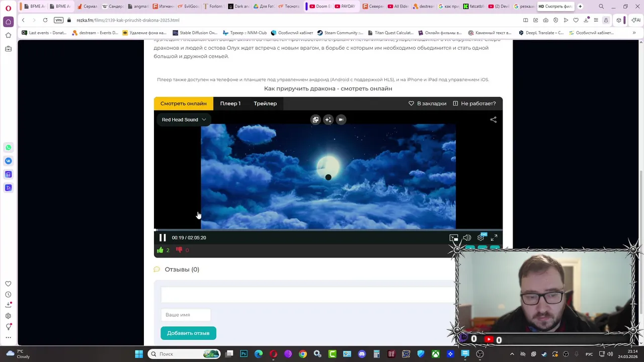Image resolution: width=644 pixels, height=362 pixels.
Task: Open the Windows Start menu
Action: (x=139, y=354)
